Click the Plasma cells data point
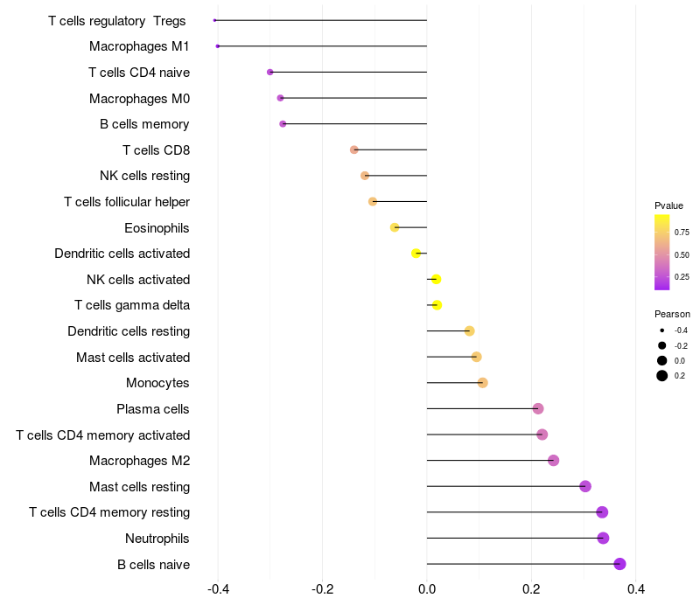Screen dimensions: 700x612 tap(538, 408)
